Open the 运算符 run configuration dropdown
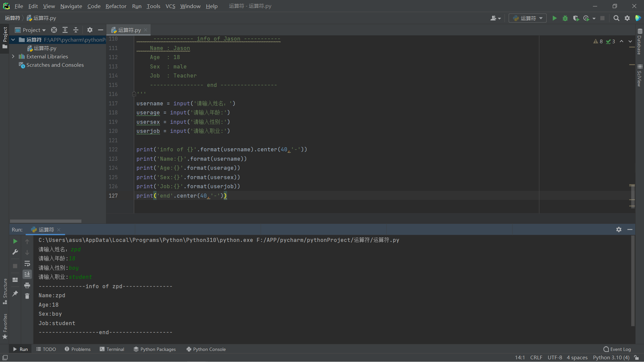This screenshot has height=362, width=644. (x=528, y=18)
